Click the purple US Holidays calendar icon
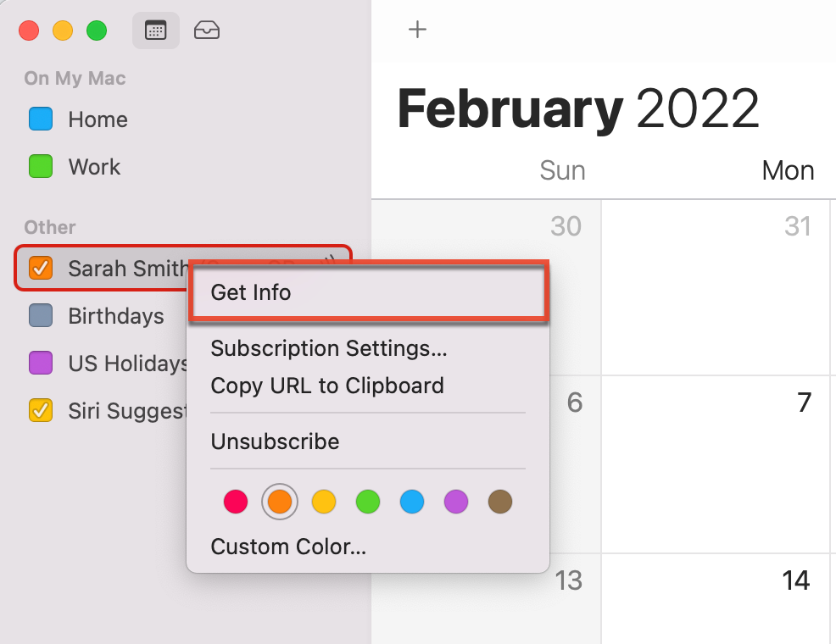This screenshot has width=836, height=644. (38, 364)
